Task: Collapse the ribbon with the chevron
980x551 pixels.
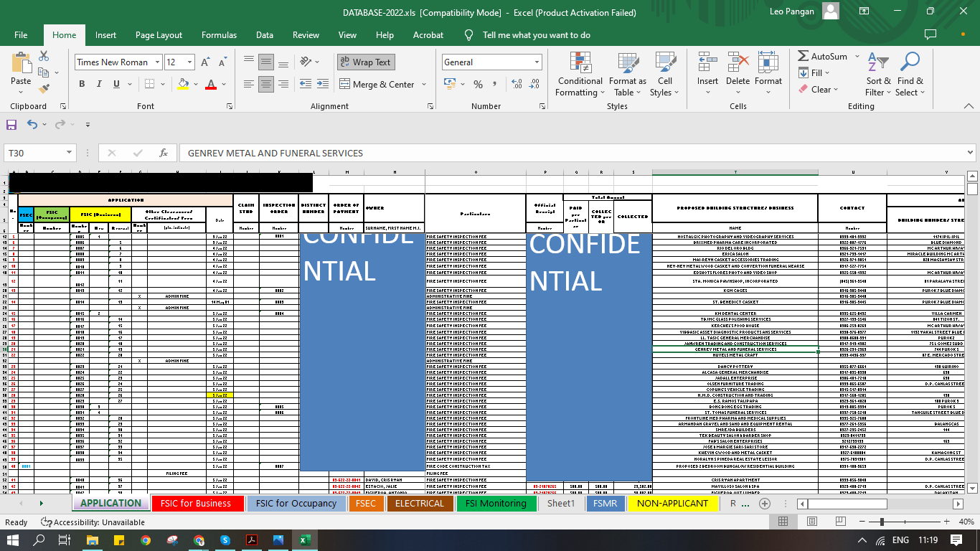Action: pos(967,106)
